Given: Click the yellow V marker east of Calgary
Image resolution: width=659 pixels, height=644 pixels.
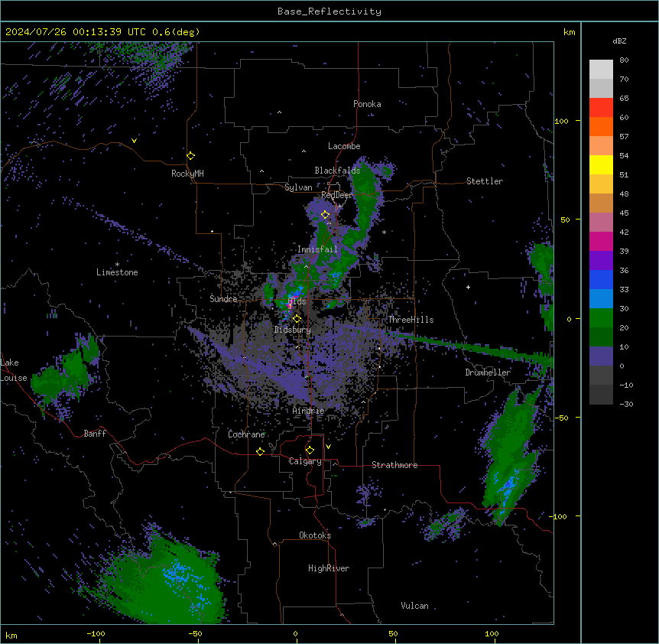Looking at the screenshot, I should click(328, 447).
